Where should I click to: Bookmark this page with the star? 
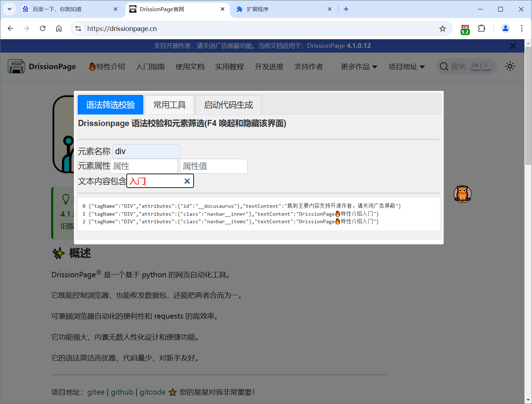[442, 28]
